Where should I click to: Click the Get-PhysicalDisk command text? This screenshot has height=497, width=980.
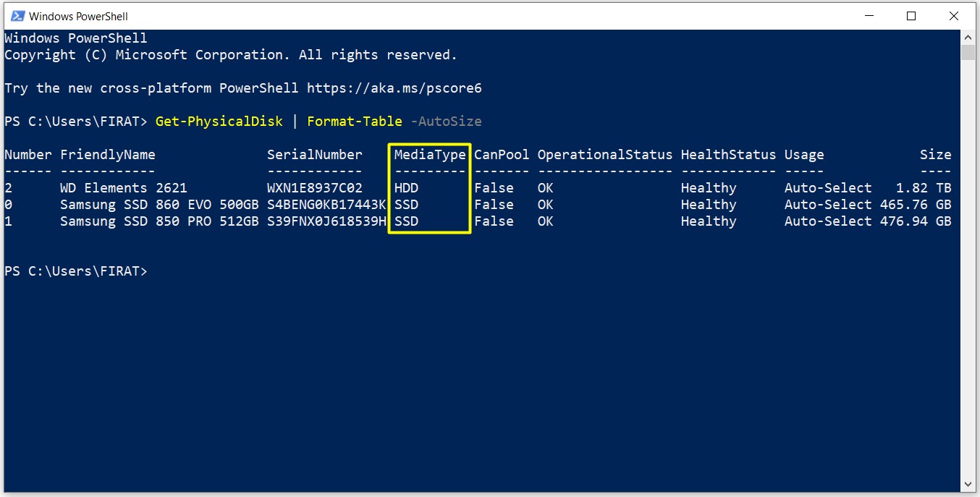219,121
